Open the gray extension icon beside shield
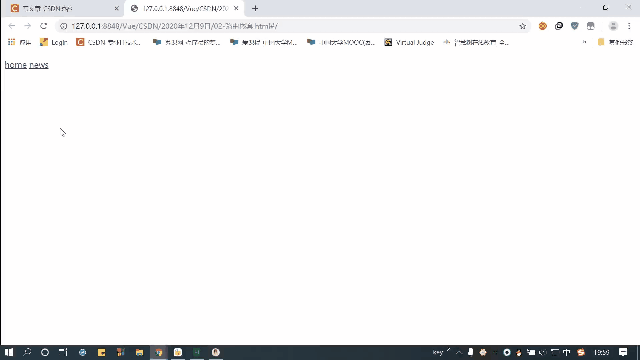Image resolution: width=640 pixels, height=360 pixels. click(x=591, y=26)
